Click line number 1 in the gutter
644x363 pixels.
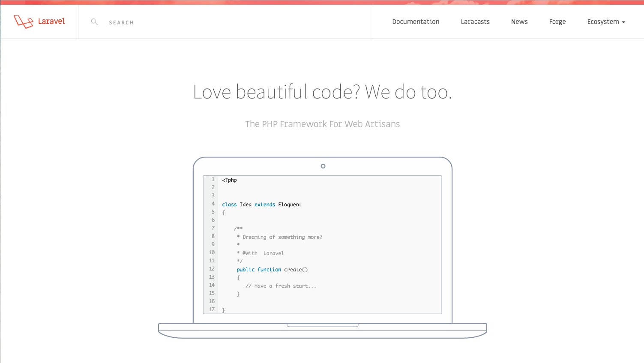pos(213,179)
